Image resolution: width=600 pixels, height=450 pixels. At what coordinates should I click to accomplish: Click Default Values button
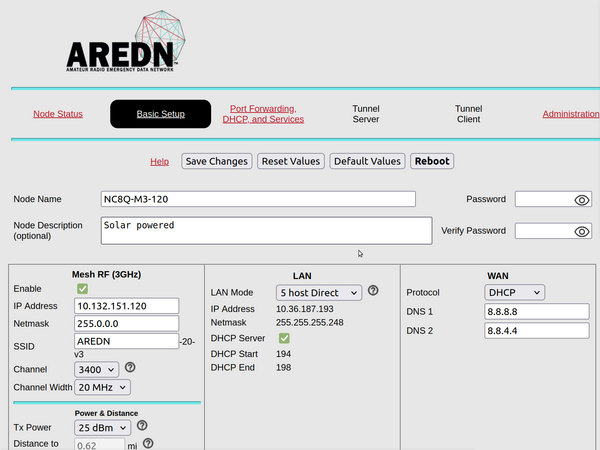tap(367, 161)
